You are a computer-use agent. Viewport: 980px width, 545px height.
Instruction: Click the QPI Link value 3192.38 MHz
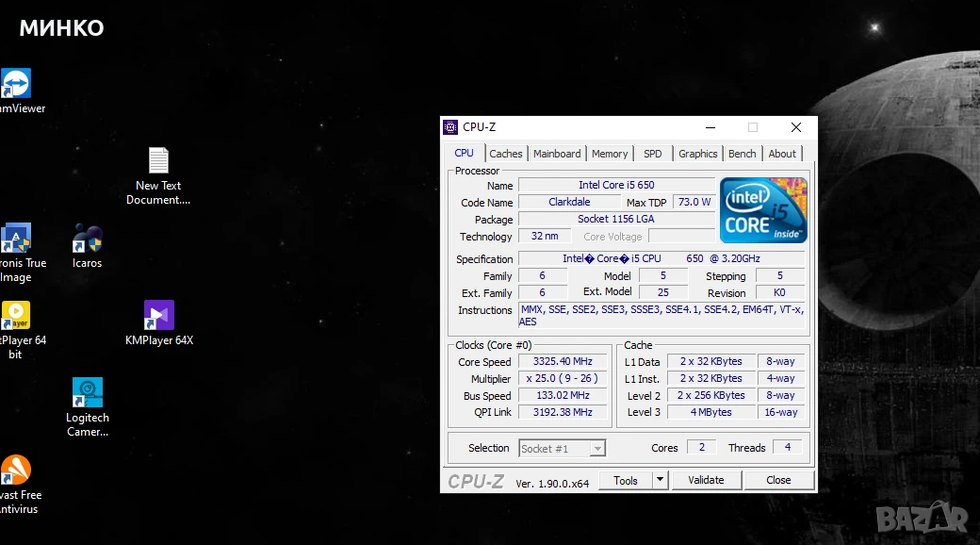pos(563,412)
